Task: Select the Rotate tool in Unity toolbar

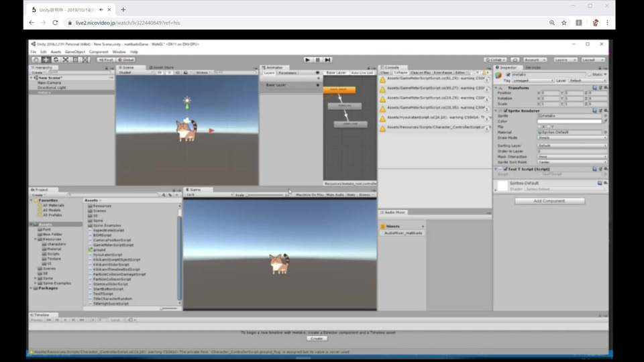Action: click(x=56, y=60)
